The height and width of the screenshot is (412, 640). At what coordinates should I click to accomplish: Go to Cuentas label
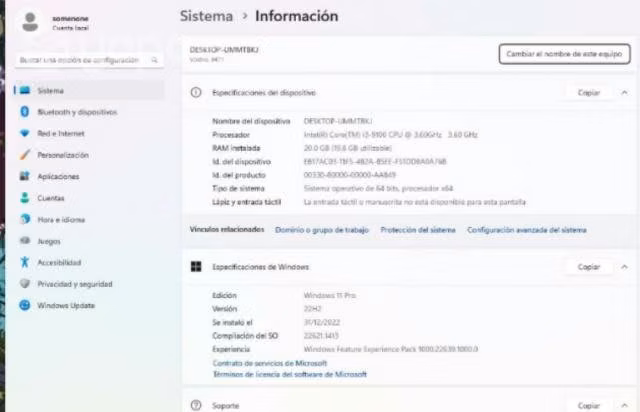click(51, 198)
